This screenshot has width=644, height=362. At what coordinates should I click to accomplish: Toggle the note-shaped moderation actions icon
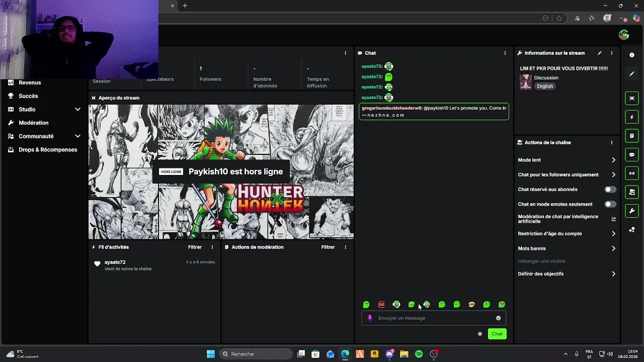click(632, 136)
